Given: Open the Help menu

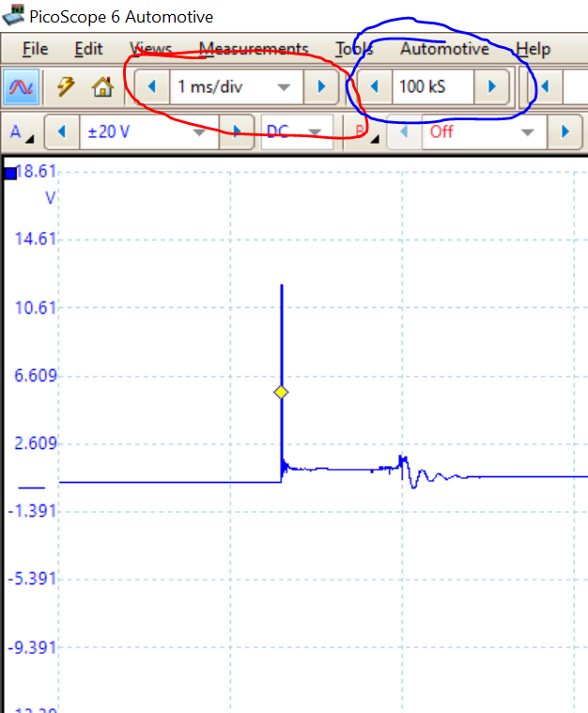Looking at the screenshot, I should (533, 49).
